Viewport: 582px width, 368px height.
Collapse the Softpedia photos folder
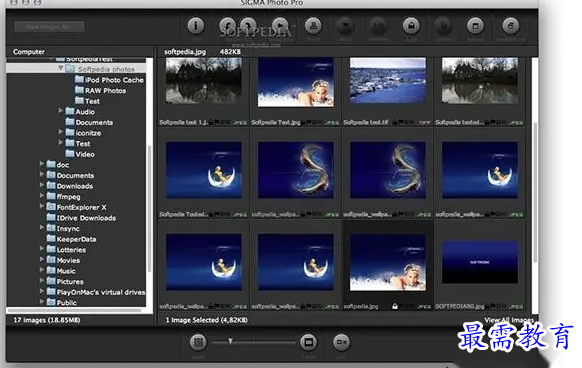[61, 68]
